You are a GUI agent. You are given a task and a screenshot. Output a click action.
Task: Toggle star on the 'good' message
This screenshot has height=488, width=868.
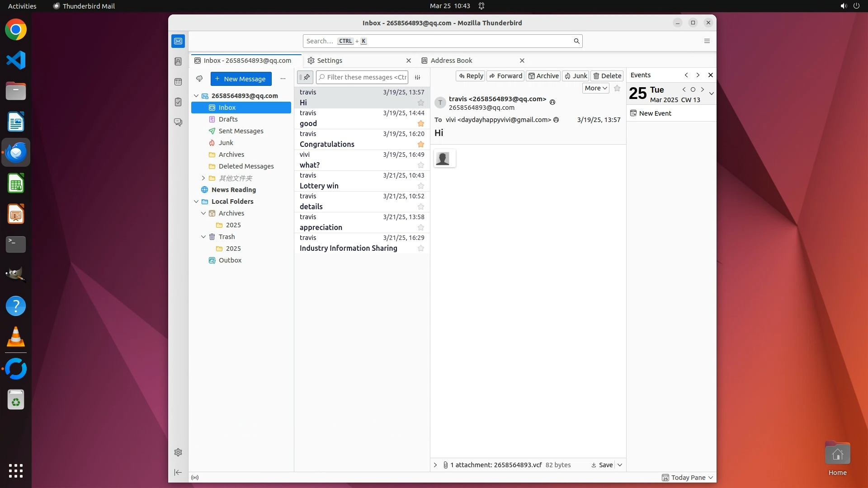(x=421, y=123)
